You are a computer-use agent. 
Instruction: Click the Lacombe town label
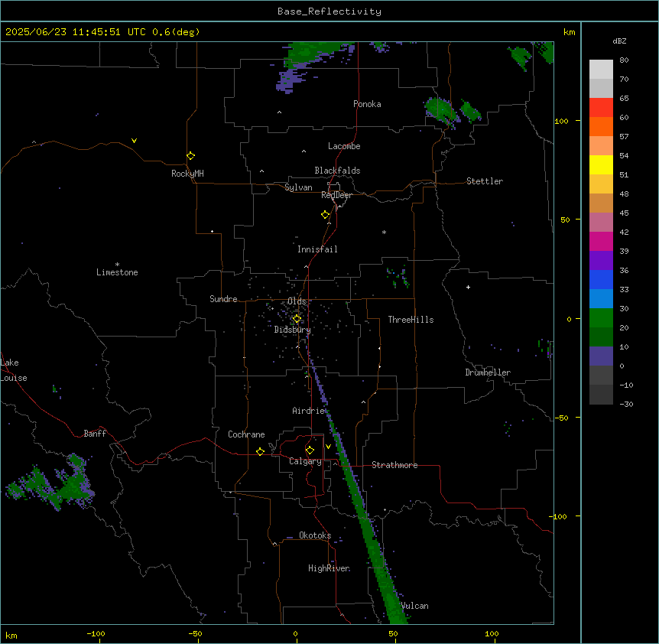click(x=344, y=146)
